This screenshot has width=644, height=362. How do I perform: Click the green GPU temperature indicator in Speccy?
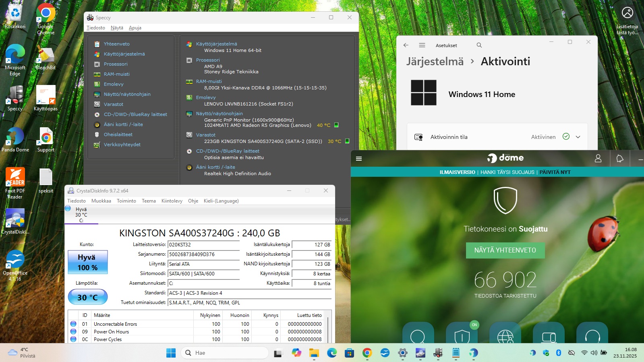[x=336, y=125]
